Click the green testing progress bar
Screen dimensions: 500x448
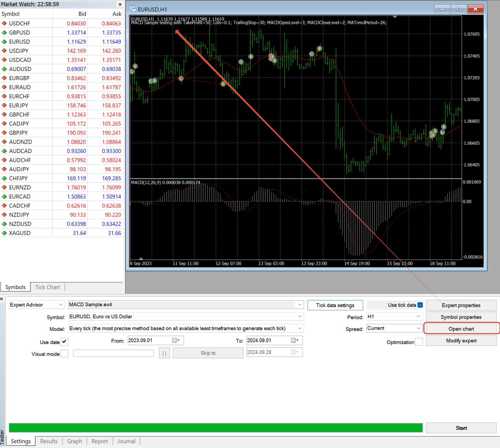point(216,428)
